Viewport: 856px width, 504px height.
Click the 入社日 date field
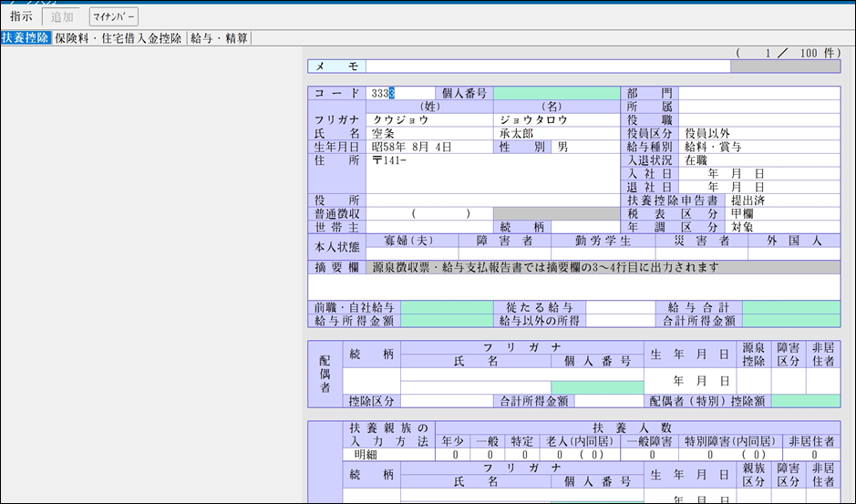(x=759, y=174)
